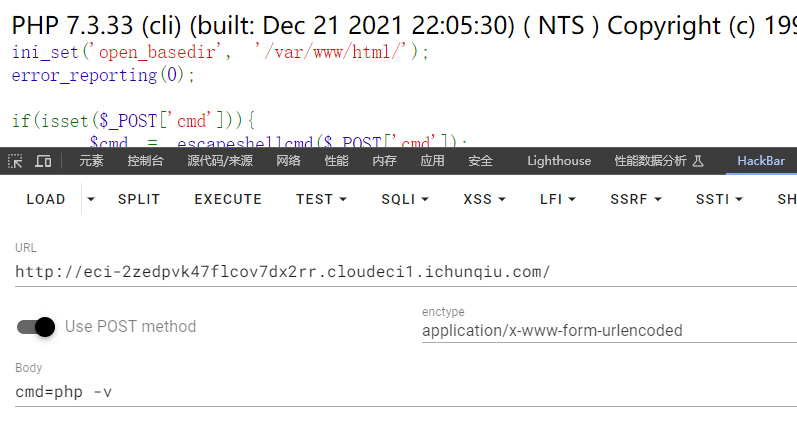Expand the XSS payload menu
The image size is (797, 437).
(485, 199)
